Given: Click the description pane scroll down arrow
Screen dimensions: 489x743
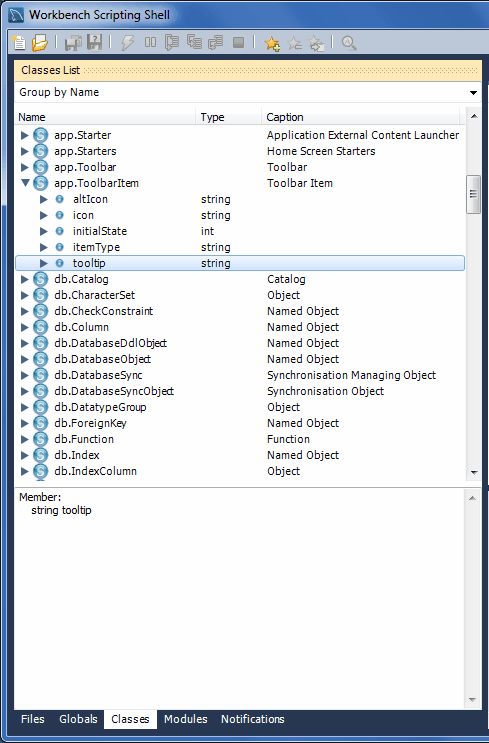Looking at the screenshot, I should tap(472, 699).
